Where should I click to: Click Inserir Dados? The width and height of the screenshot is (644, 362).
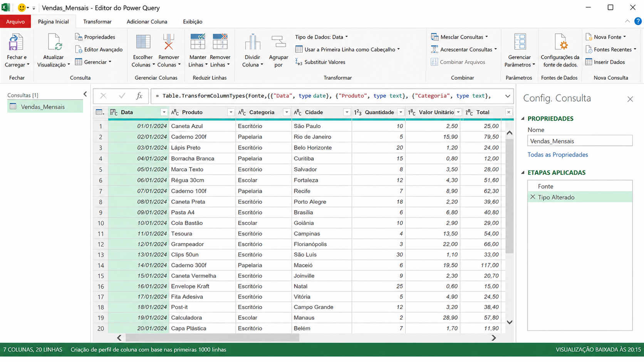coord(605,62)
